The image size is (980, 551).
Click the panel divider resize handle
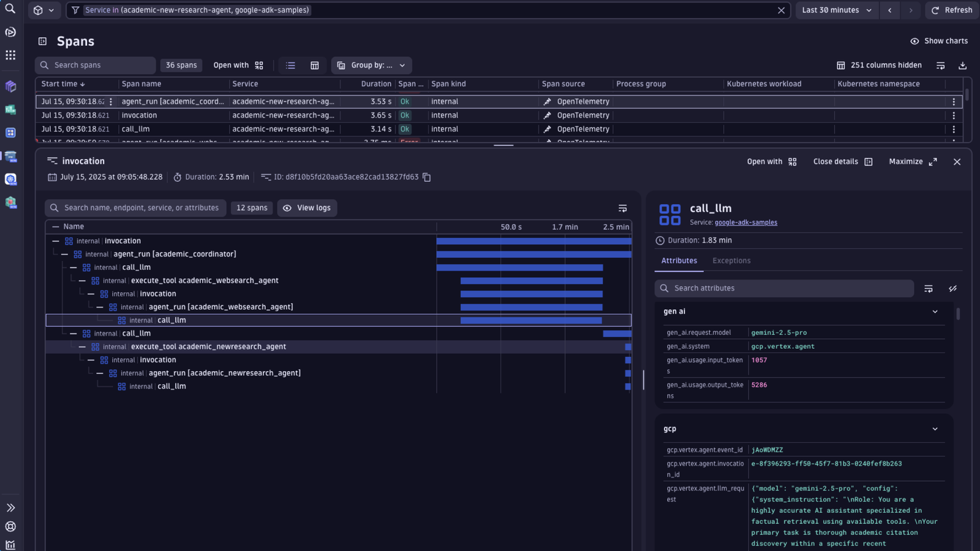(644, 380)
